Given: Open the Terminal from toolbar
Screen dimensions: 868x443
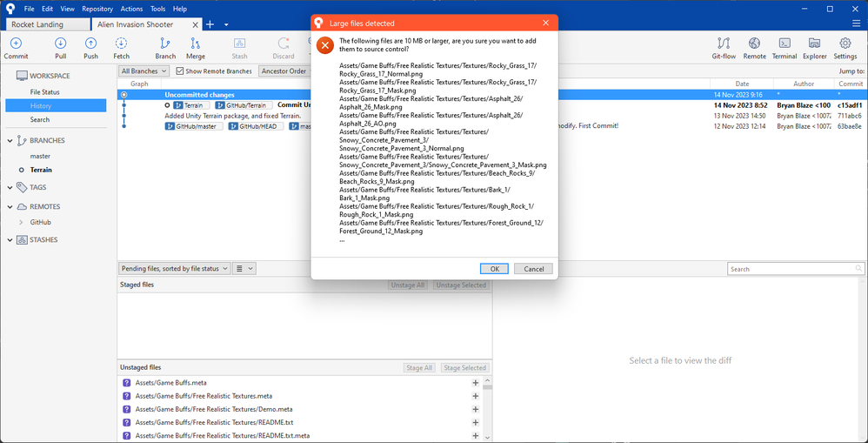Looking at the screenshot, I should (784, 47).
